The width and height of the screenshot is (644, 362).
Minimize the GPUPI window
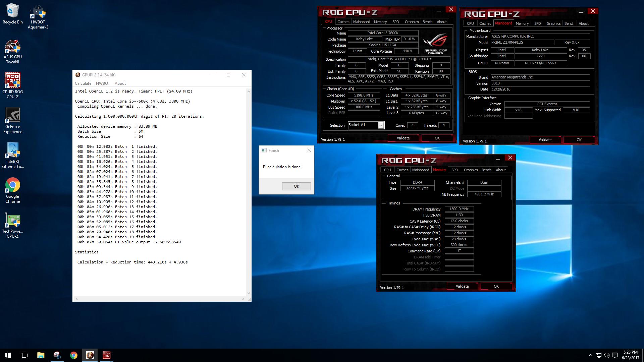pyautogui.click(x=213, y=75)
